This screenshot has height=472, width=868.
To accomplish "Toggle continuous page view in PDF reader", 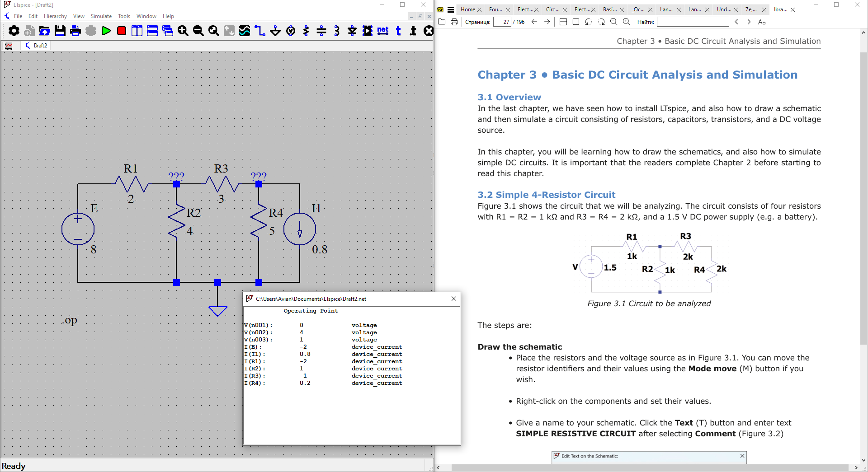I will pos(563,22).
